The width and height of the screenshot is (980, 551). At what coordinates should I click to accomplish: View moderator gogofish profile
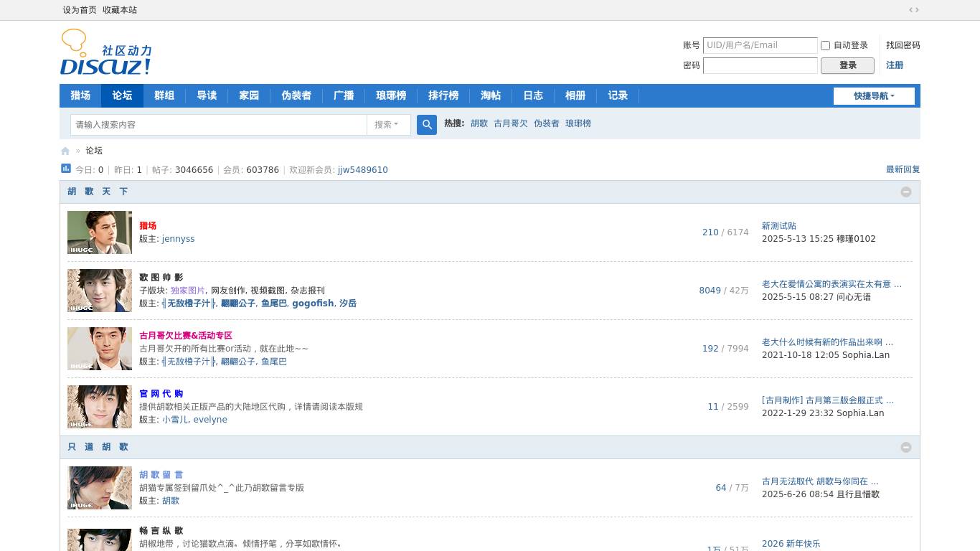coord(313,303)
